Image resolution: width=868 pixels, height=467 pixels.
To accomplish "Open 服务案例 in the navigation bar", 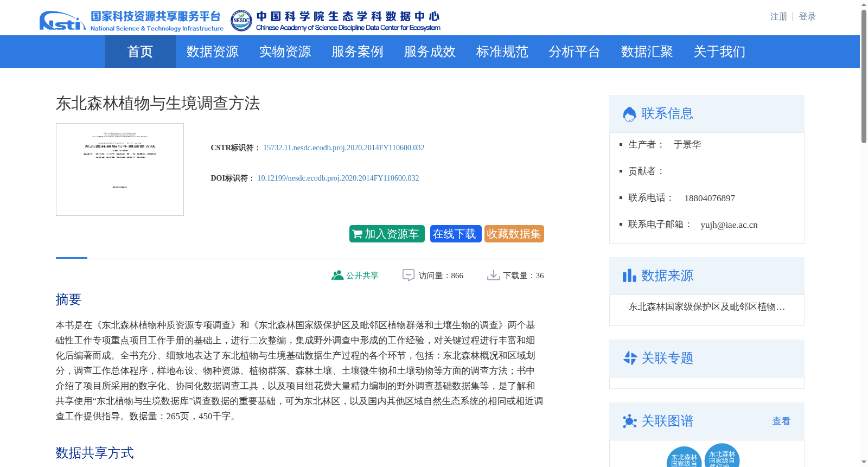I will [x=358, y=52].
